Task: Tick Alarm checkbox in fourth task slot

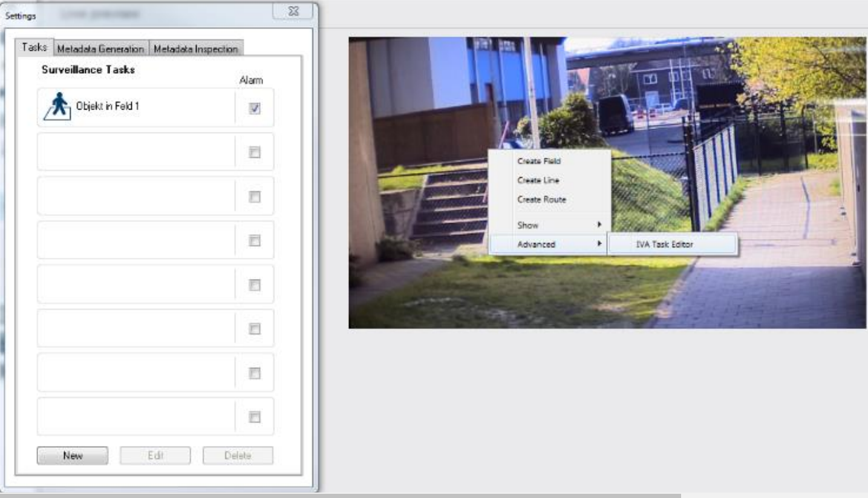Action: pos(255,241)
